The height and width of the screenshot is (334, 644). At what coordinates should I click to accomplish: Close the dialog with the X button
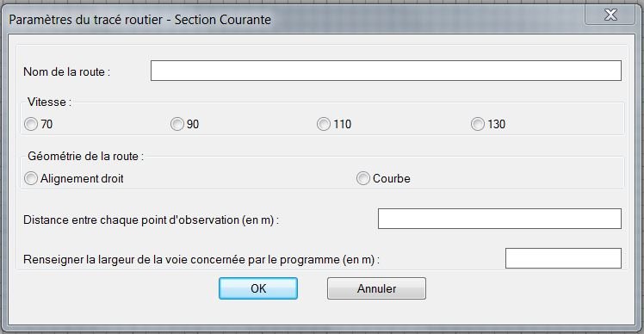point(610,15)
